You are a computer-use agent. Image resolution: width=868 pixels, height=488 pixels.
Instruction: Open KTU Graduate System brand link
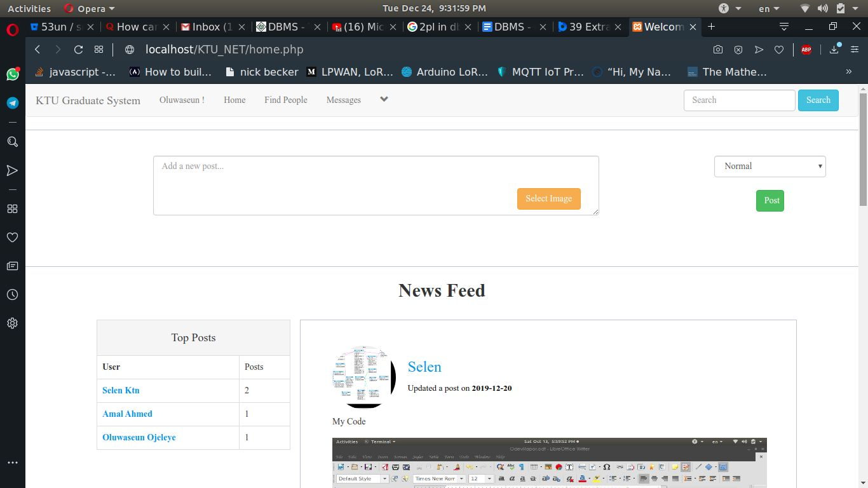coord(88,100)
